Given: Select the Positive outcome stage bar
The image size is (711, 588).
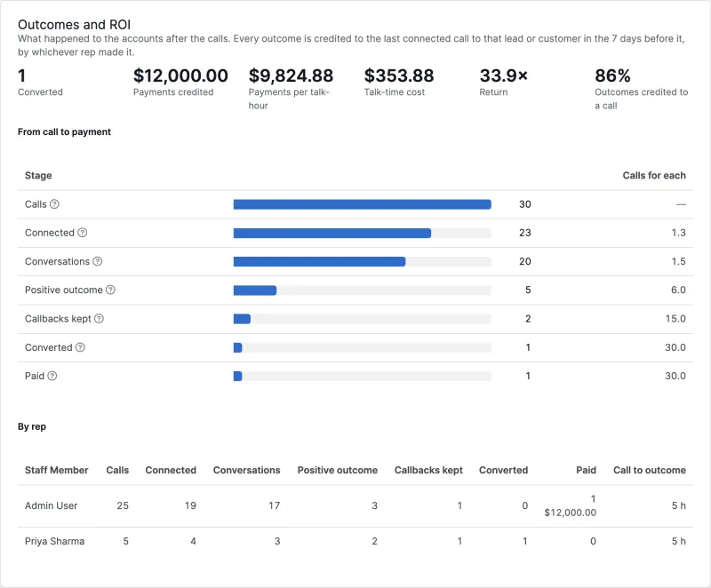Looking at the screenshot, I should pos(363,290).
